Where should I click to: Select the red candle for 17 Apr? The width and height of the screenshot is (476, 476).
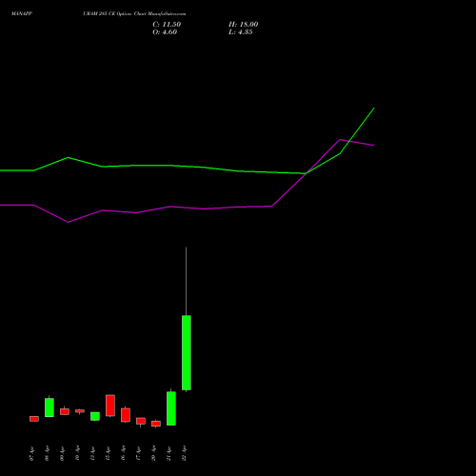pyautogui.click(x=141, y=421)
